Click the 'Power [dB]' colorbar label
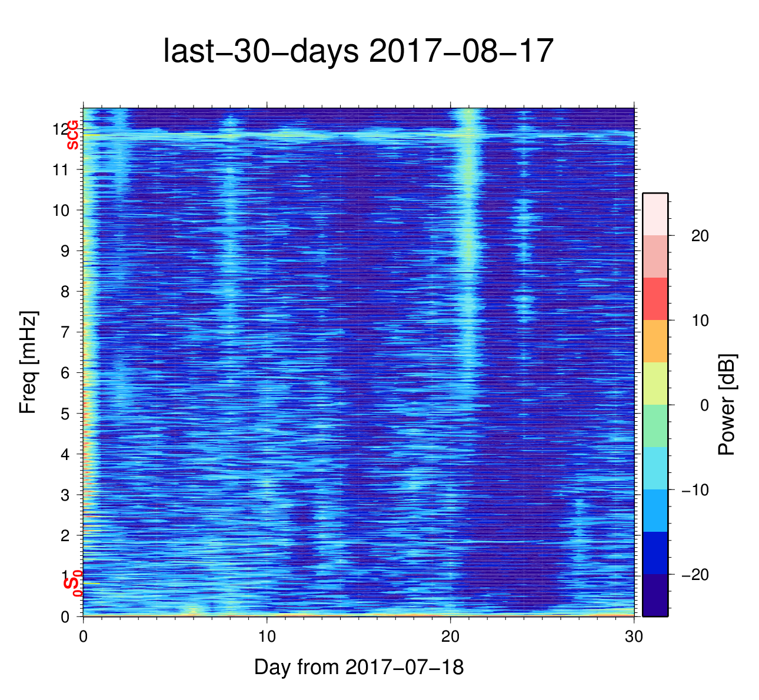Screen dimensions: 759x700 (x=727, y=405)
